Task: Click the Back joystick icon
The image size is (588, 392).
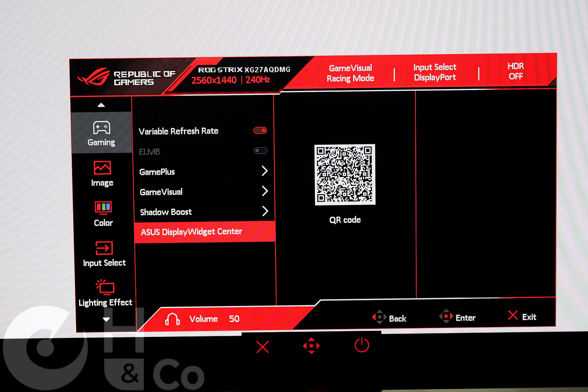Action: coord(379,317)
